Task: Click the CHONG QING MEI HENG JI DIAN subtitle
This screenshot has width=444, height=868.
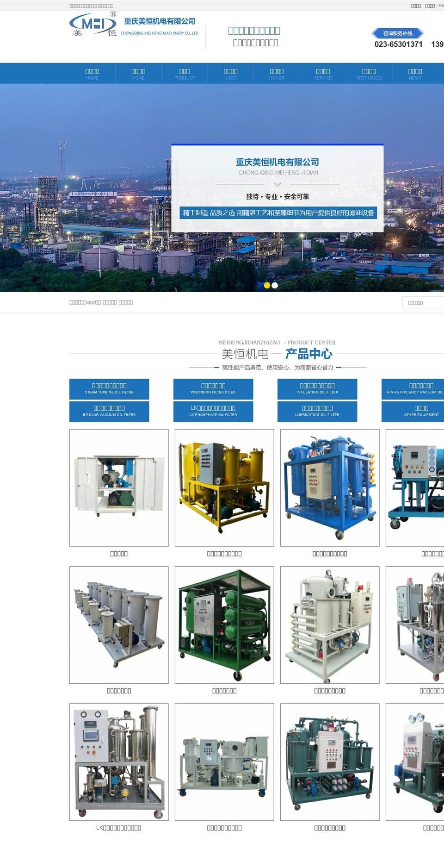Action: pos(278,173)
